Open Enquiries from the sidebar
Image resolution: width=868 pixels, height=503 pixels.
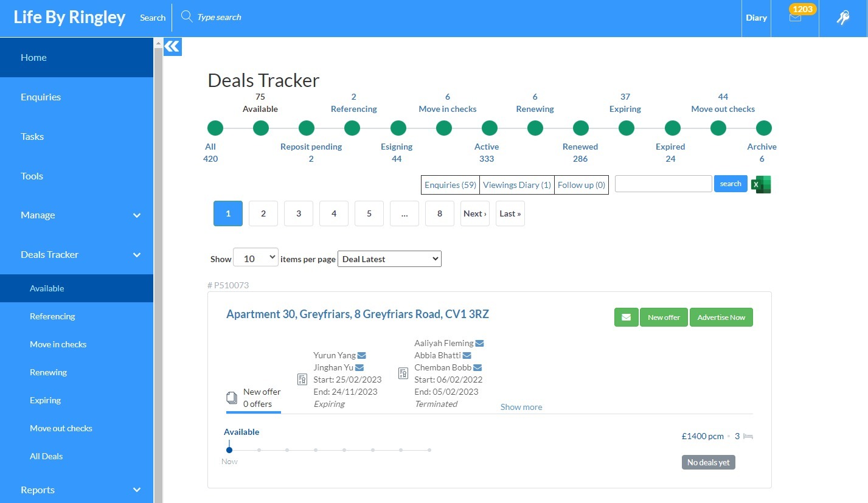[41, 97]
